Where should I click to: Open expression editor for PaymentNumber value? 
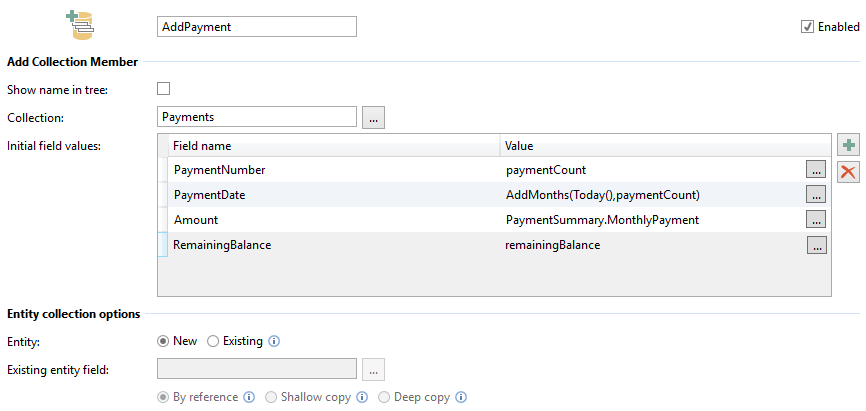816,169
